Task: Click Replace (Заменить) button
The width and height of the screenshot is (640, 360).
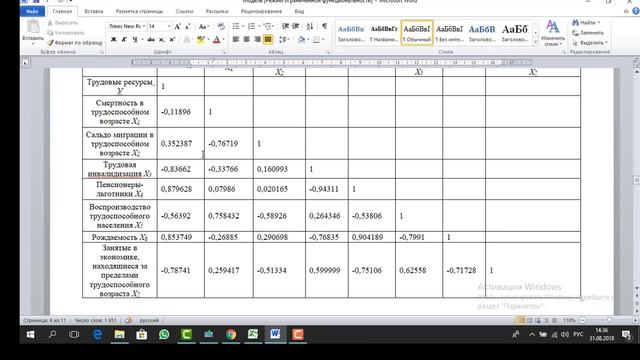Action: click(588, 33)
